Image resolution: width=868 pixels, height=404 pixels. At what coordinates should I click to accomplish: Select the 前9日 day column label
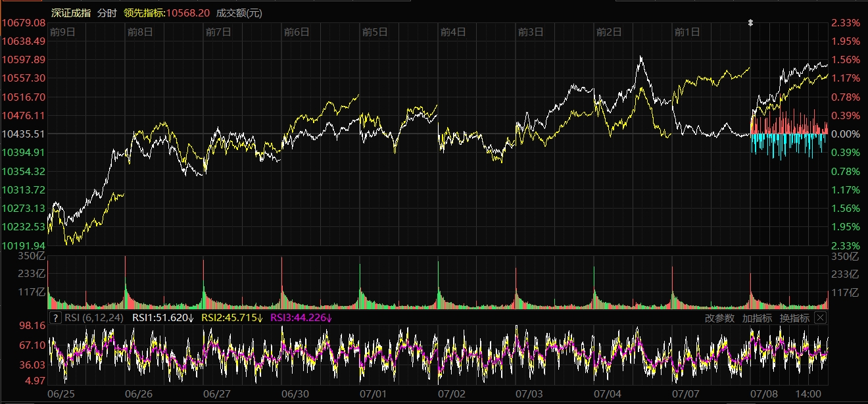coord(62,32)
